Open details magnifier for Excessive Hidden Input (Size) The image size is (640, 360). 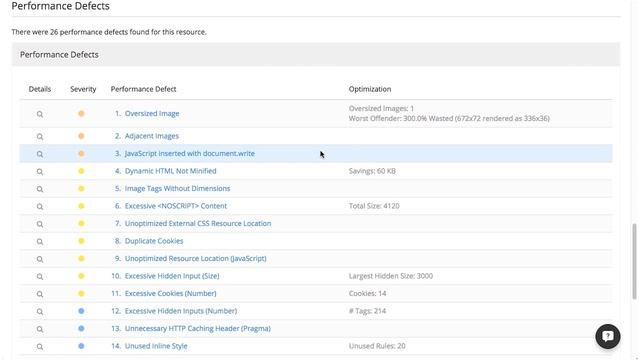40,277
